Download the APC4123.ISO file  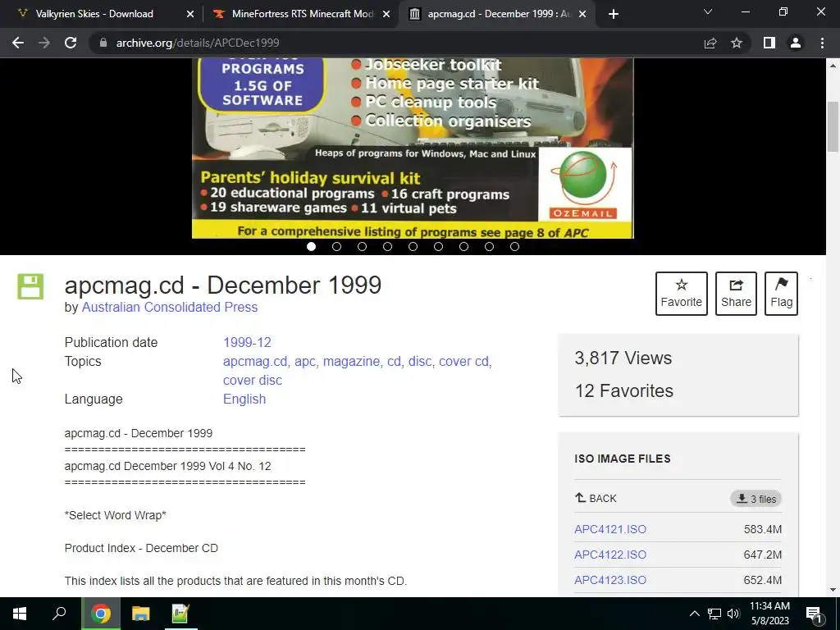610,580
